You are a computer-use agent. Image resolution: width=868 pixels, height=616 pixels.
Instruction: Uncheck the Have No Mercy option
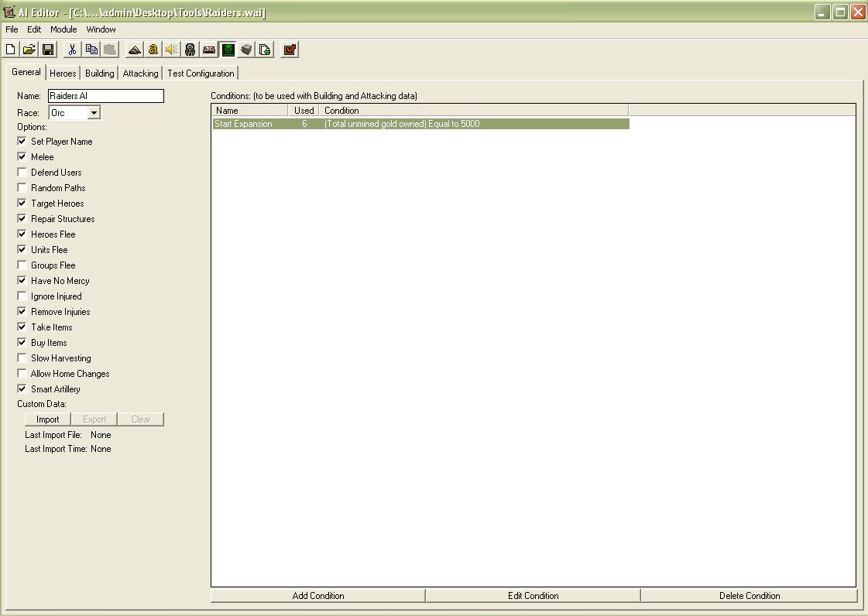coord(22,281)
